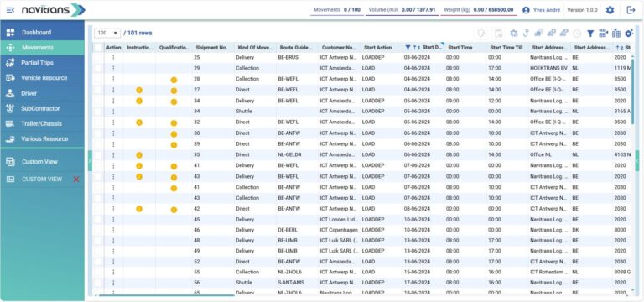
Task: Sort by the Kind Of Movement column header
Action: (x=255, y=48)
